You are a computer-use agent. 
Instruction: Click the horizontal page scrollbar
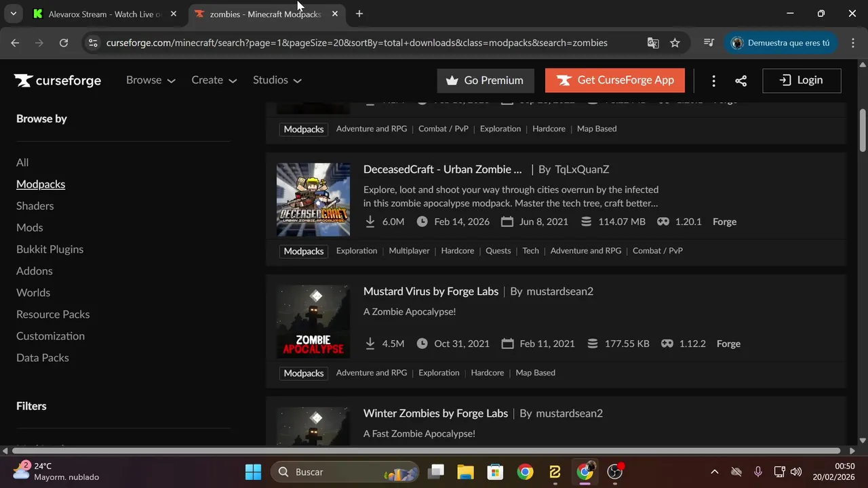pyautogui.click(x=426, y=451)
